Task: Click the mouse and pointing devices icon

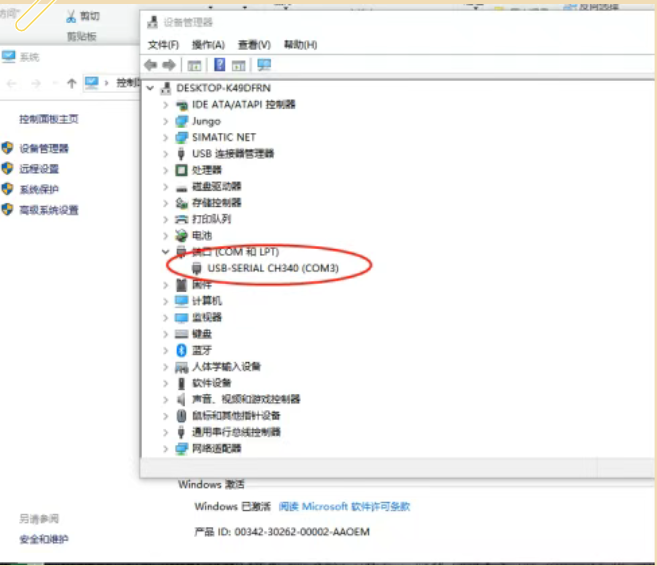Action: coord(181,416)
